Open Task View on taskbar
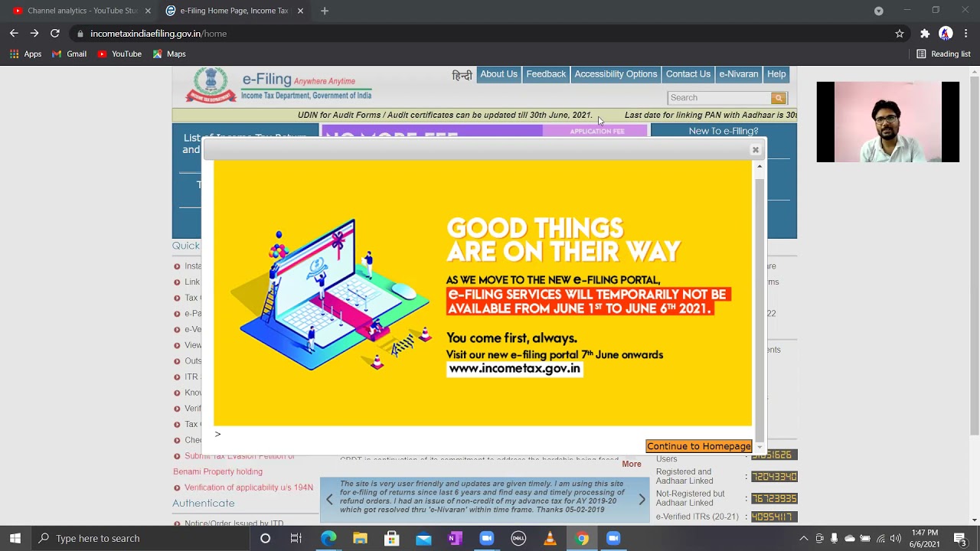The height and width of the screenshot is (551, 980). 296,539
